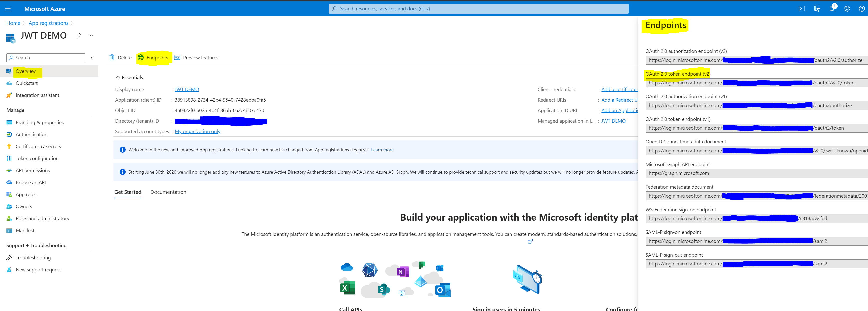This screenshot has height=311, width=868.
Task: Open the directories and subscriptions filter
Action: click(817, 9)
